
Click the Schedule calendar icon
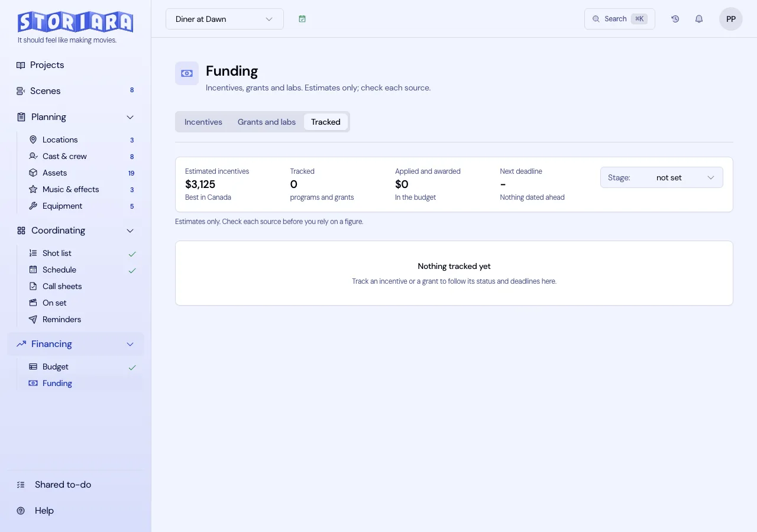pyautogui.click(x=33, y=270)
